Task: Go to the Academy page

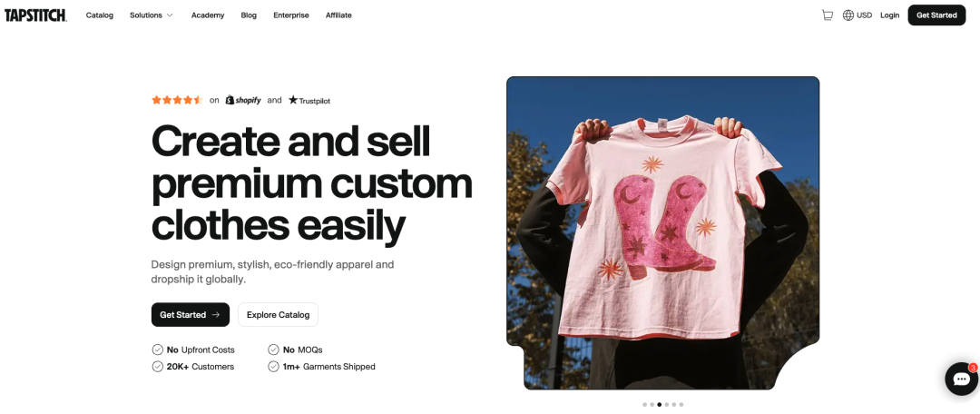Action: [208, 15]
